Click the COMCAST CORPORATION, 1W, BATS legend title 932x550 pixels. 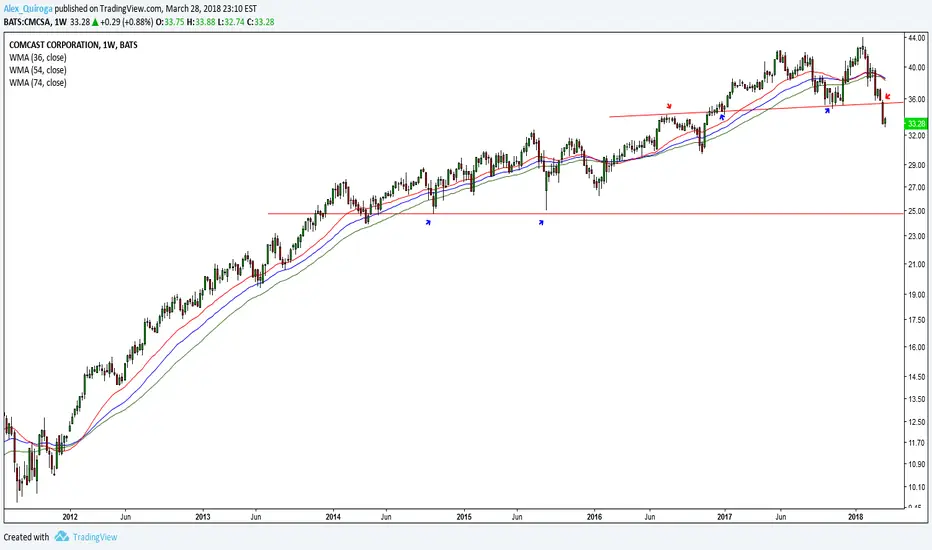pos(73,45)
